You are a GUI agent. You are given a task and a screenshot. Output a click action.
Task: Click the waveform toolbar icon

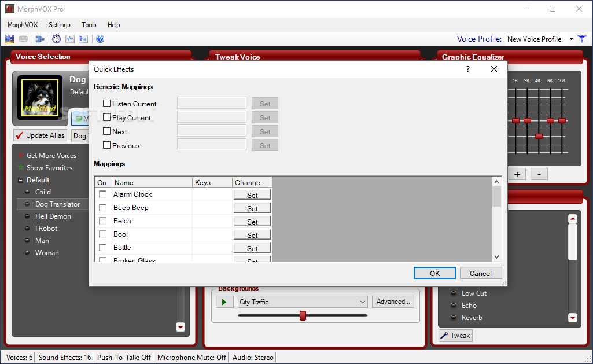(x=70, y=39)
